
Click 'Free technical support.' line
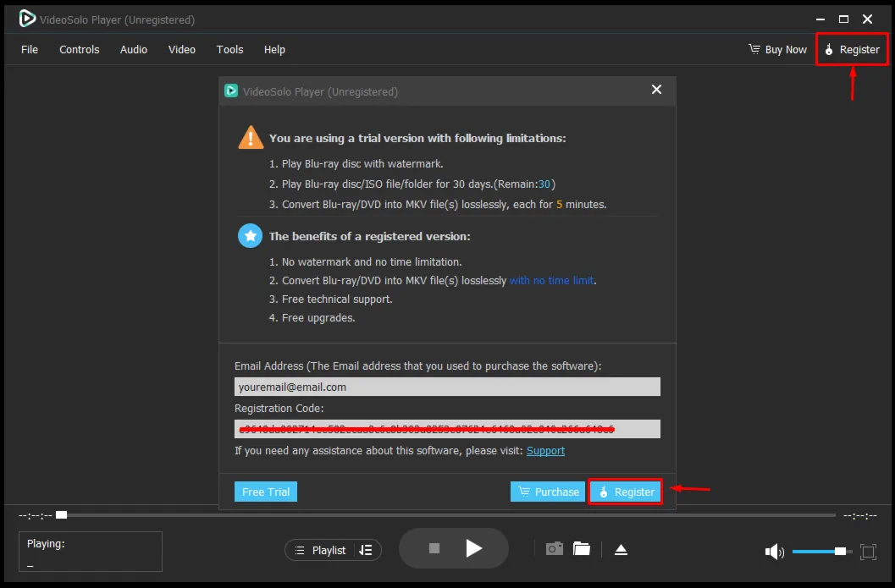(x=330, y=299)
